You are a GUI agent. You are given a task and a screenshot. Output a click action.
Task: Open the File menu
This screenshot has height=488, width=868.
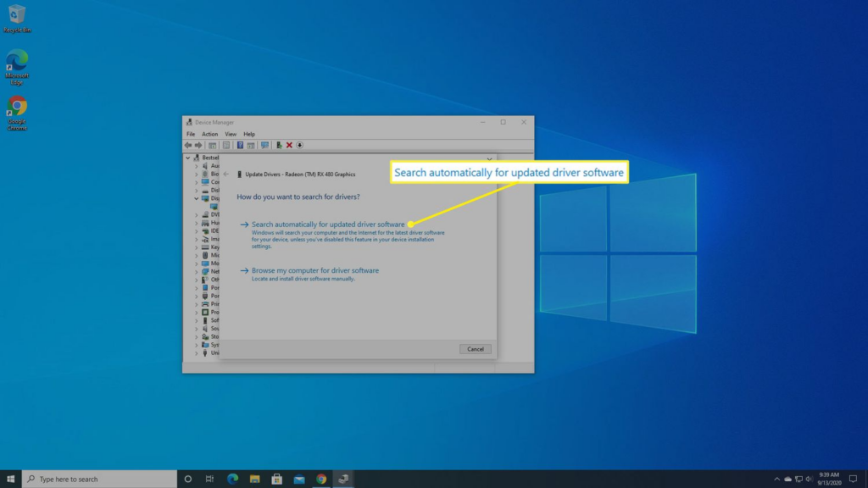tap(191, 134)
